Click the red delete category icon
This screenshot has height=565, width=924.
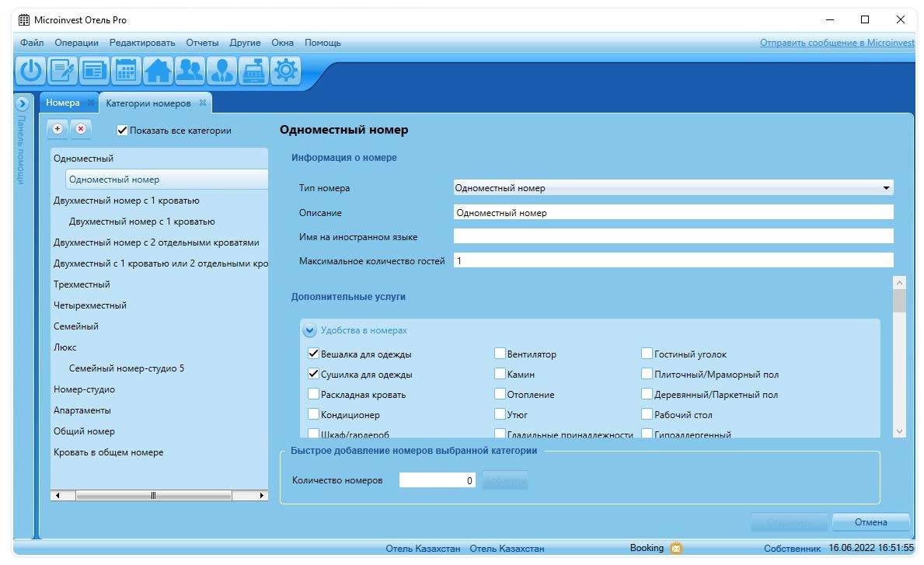pyautogui.click(x=81, y=129)
